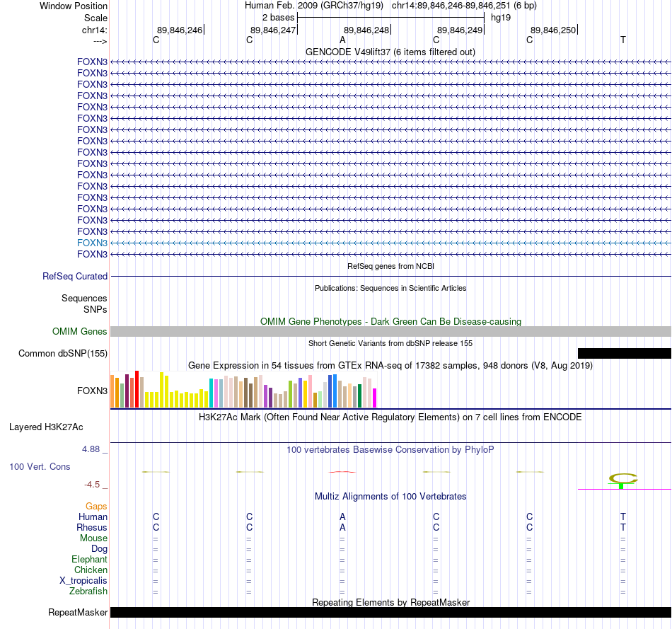Click the Common dbSNP(155) label

click(x=63, y=353)
